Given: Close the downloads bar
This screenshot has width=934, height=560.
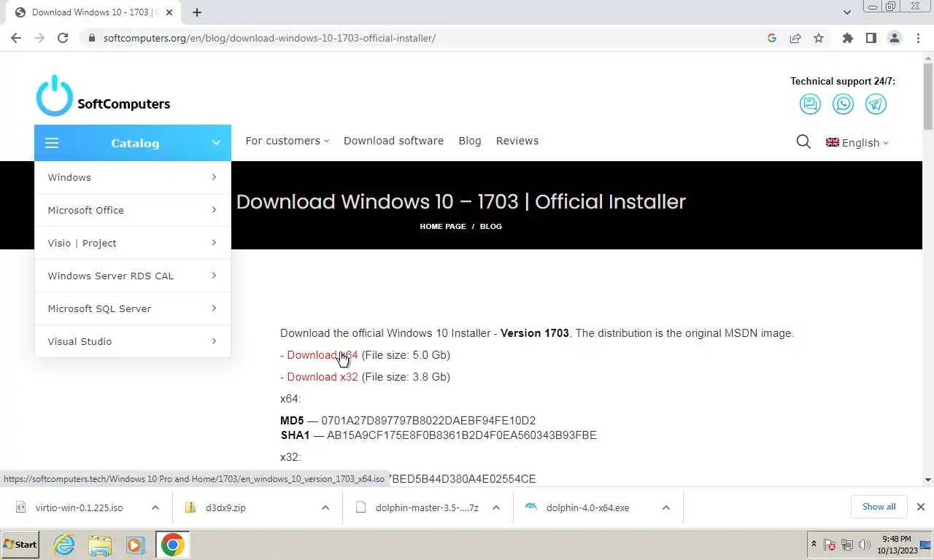Looking at the screenshot, I should click(920, 507).
